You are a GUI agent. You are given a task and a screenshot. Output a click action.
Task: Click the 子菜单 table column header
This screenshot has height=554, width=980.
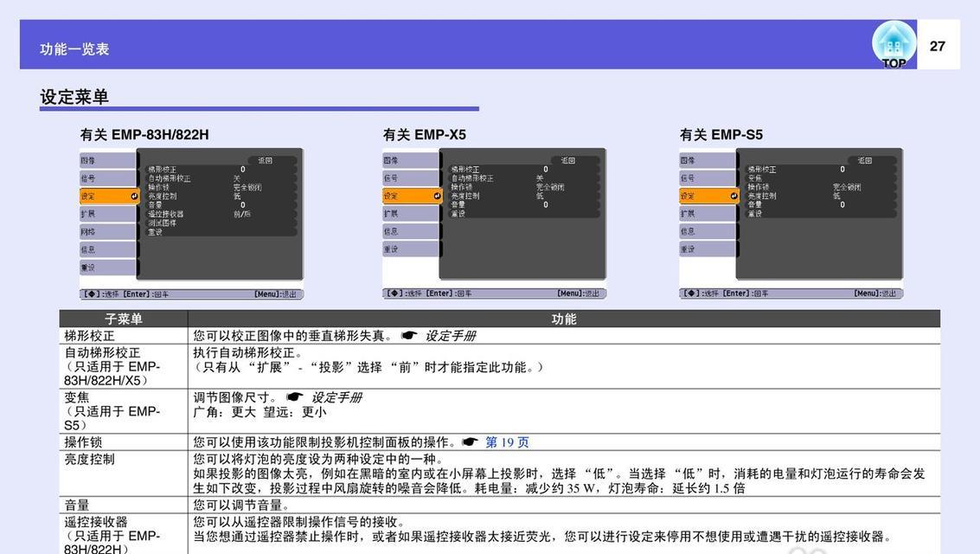[124, 319]
